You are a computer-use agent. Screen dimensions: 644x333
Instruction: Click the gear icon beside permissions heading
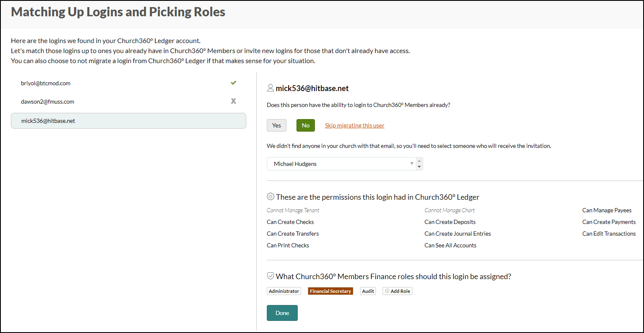click(271, 197)
